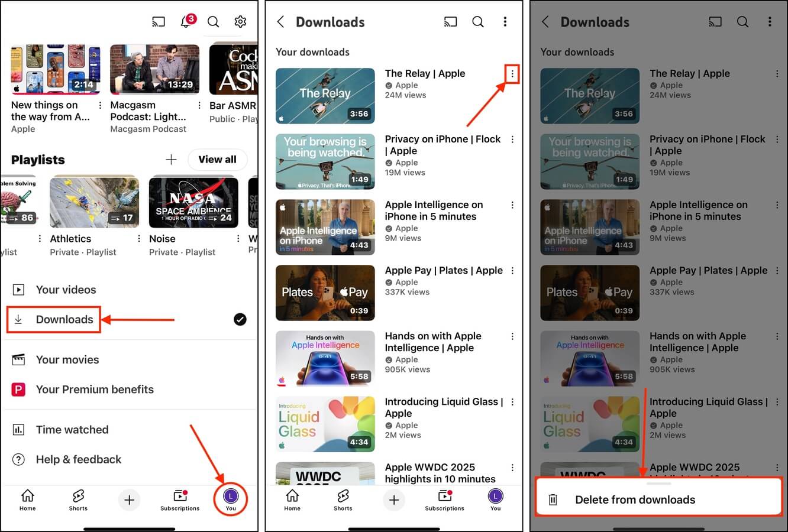Tap Cast icon in right dimmed Downloads screen
This screenshot has width=788, height=532.
click(x=715, y=22)
